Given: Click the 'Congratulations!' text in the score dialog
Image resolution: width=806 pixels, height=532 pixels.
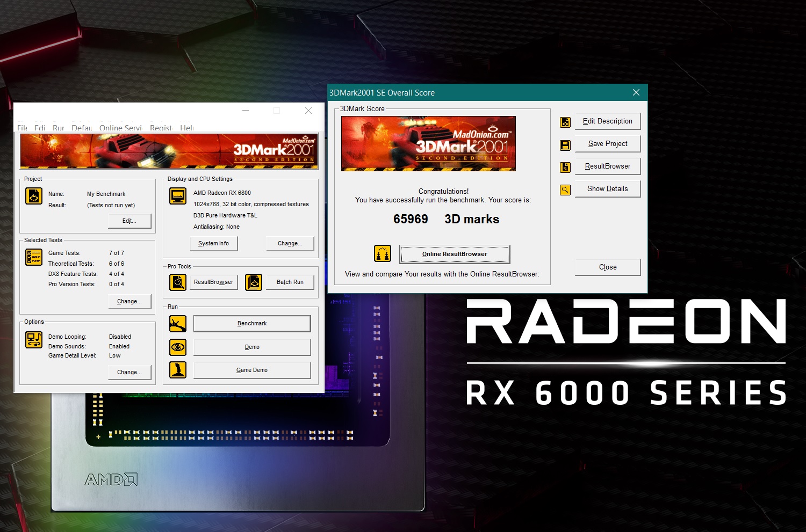Looking at the screenshot, I should [443, 191].
